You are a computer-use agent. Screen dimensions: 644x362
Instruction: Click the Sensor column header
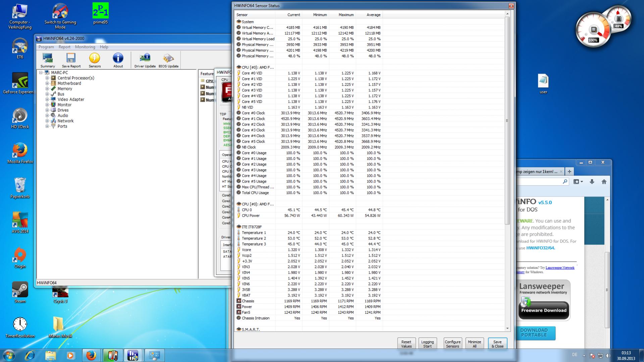(255, 15)
